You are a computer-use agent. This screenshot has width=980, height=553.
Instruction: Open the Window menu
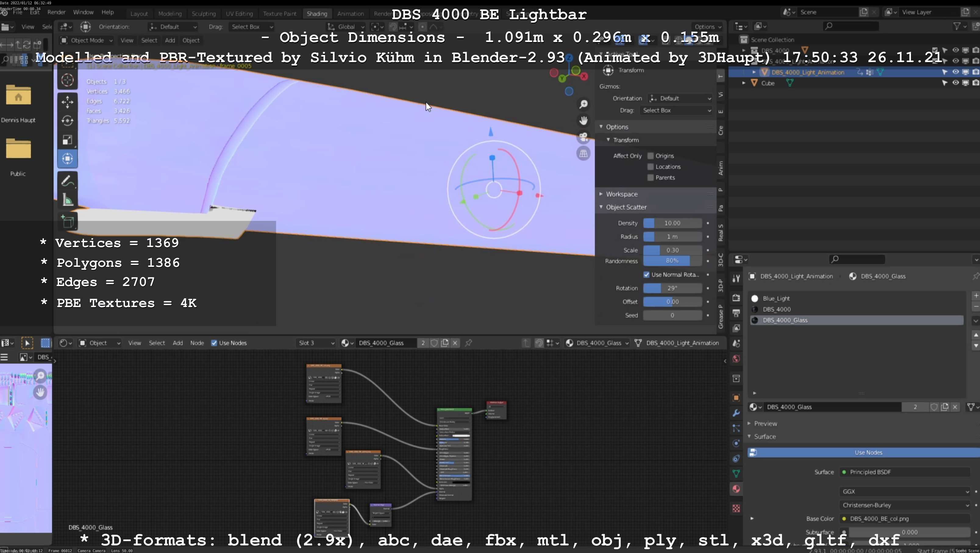click(x=83, y=12)
